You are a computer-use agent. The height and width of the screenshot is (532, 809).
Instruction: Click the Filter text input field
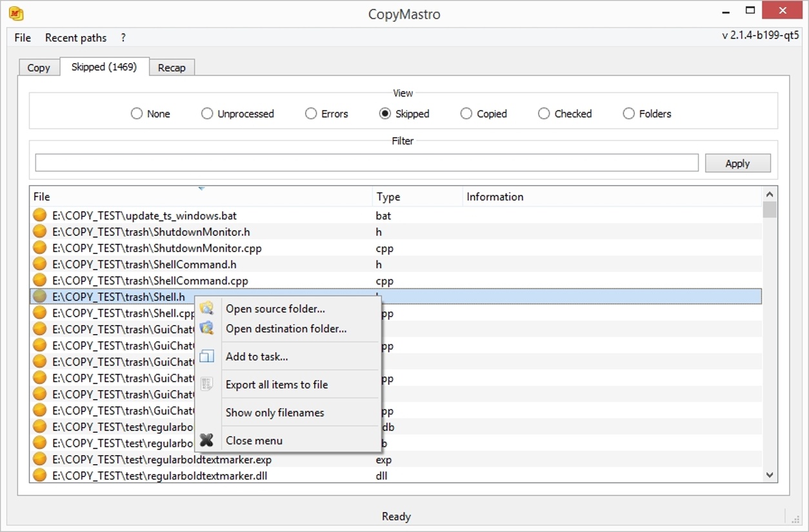[366, 163]
